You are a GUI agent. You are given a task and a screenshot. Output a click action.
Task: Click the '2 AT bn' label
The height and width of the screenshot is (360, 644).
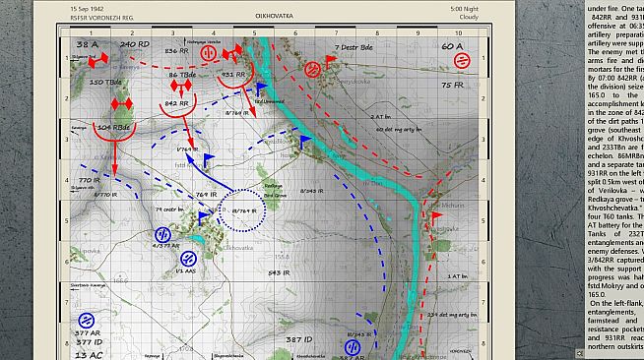click(x=380, y=117)
